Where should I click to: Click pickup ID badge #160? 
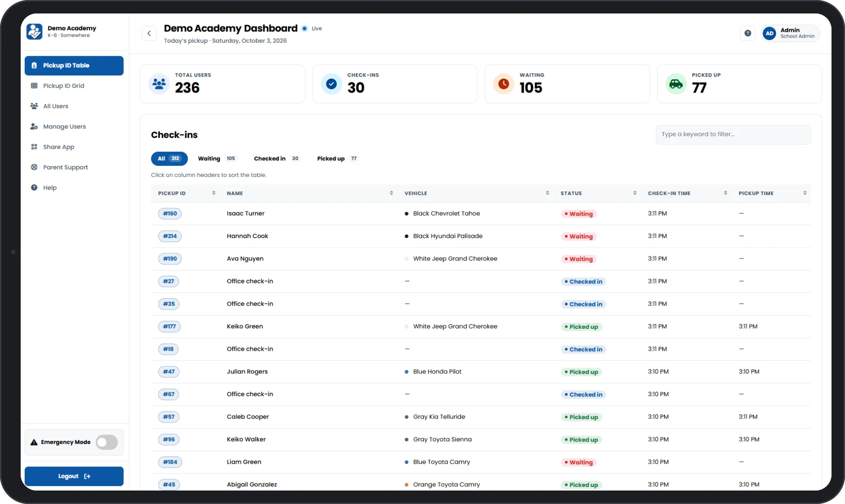170,214
